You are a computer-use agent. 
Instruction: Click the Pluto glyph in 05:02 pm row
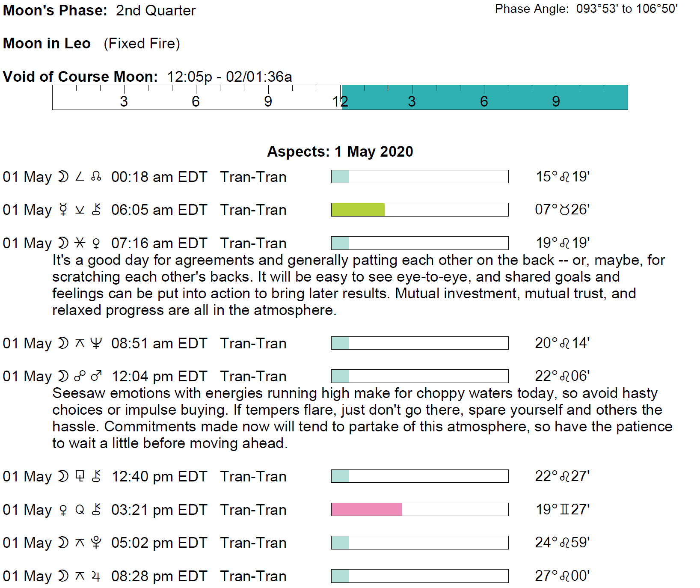pos(96,542)
